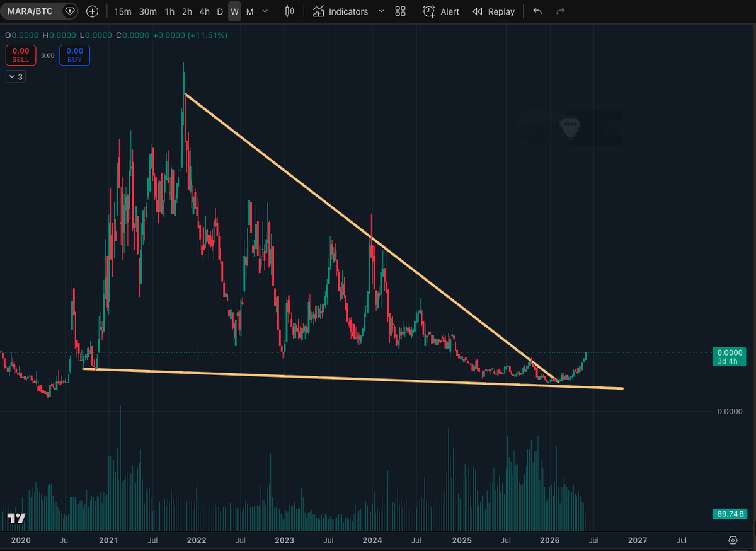This screenshot has height=551, width=756.
Task: Switch to the 2h timeframe
Action: 187,11
